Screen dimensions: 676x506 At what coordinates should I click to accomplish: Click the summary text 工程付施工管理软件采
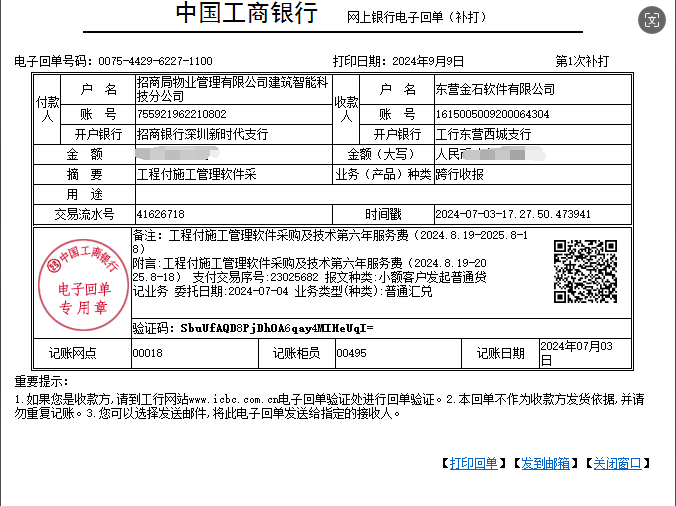[197, 174]
